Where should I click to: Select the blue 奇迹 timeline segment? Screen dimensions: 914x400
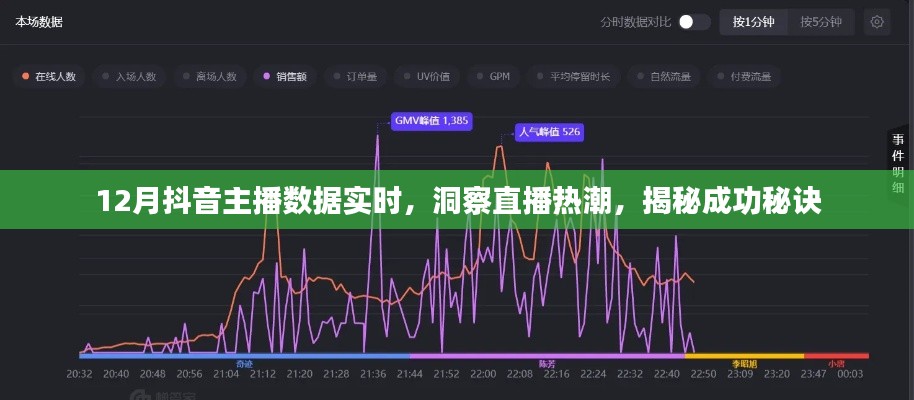(x=245, y=355)
